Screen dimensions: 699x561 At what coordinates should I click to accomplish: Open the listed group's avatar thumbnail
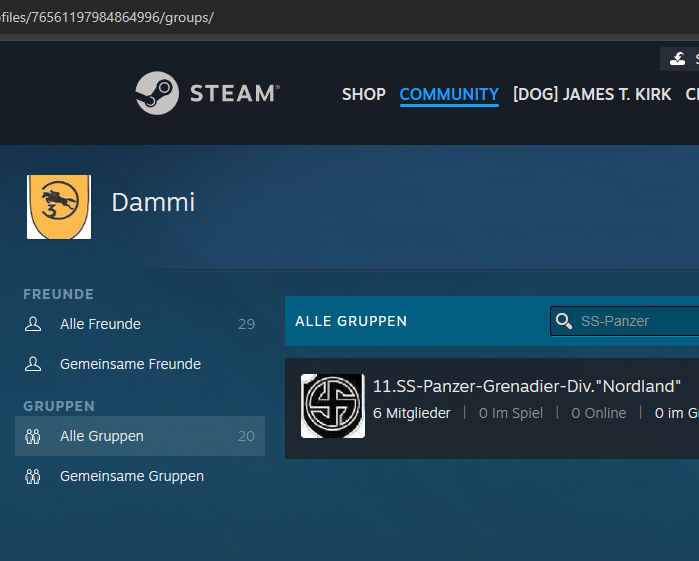[333, 406]
